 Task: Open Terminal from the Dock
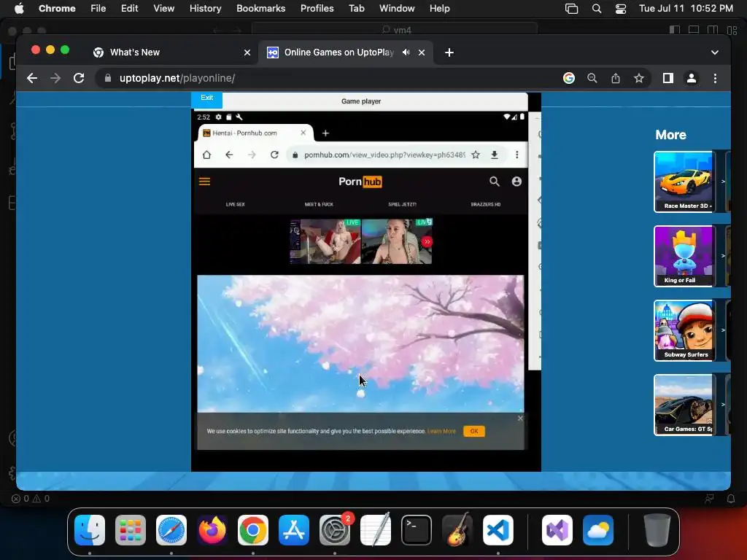(417, 529)
